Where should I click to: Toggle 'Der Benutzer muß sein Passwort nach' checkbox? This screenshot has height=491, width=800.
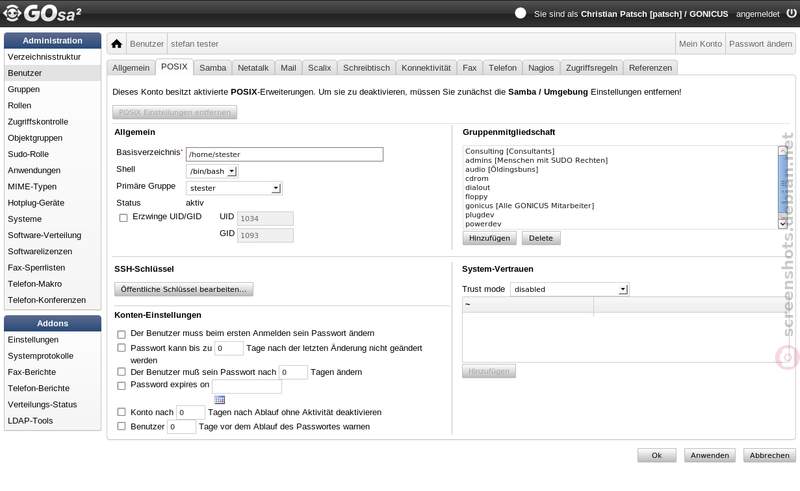[121, 372]
